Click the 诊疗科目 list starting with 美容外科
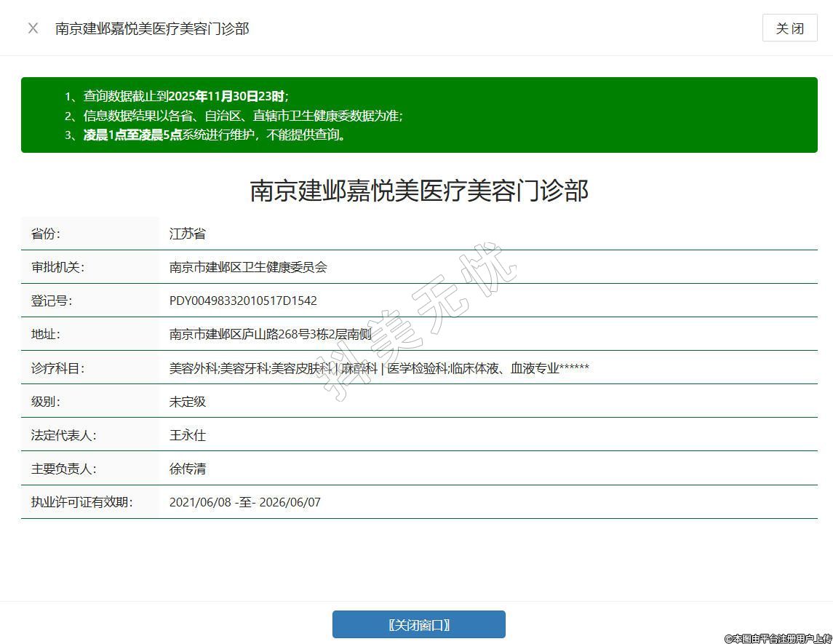Image resolution: width=833 pixels, height=644 pixels. click(x=378, y=368)
